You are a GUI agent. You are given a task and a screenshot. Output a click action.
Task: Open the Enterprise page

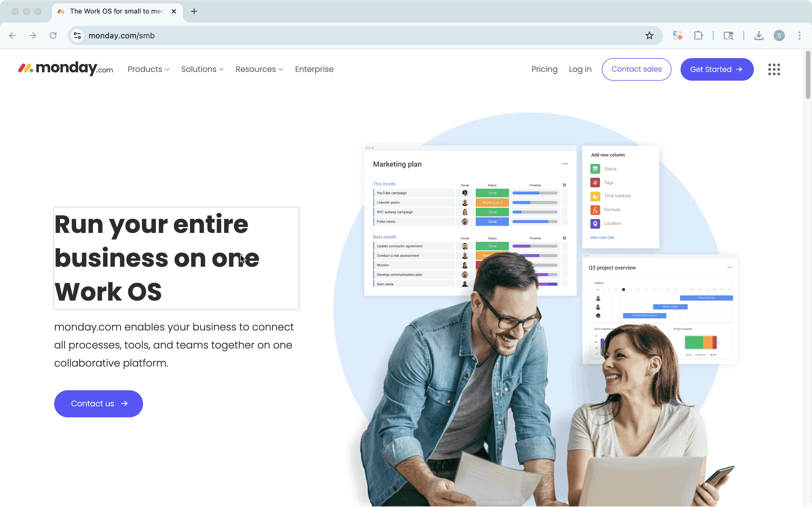(314, 69)
